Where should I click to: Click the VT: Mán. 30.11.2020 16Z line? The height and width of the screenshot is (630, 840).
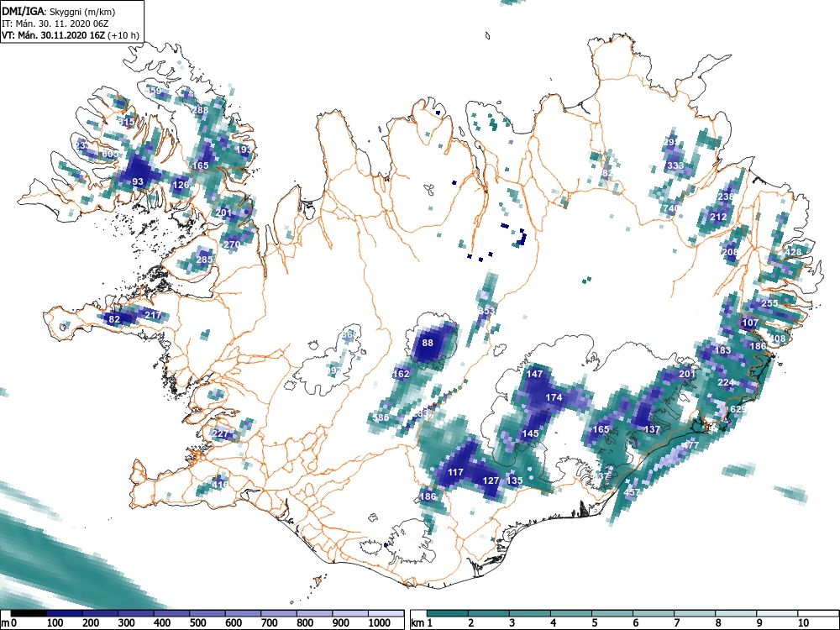pyautogui.click(x=71, y=35)
